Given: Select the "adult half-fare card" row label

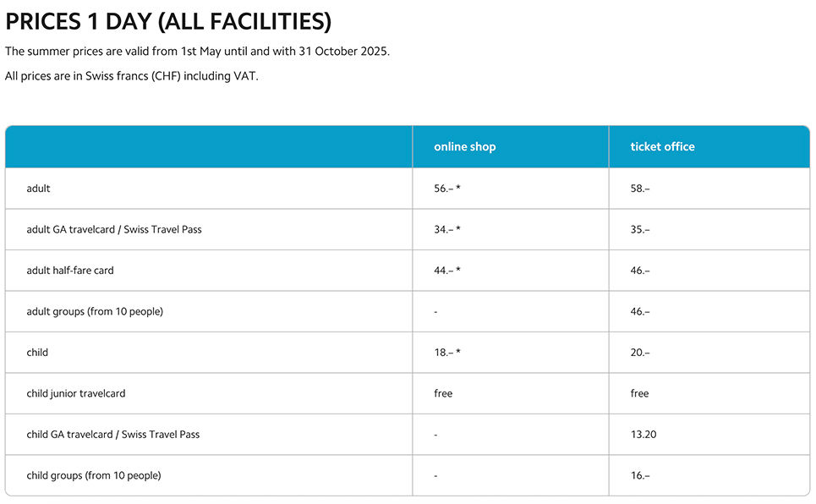Looking at the screenshot, I should coord(70,271).
